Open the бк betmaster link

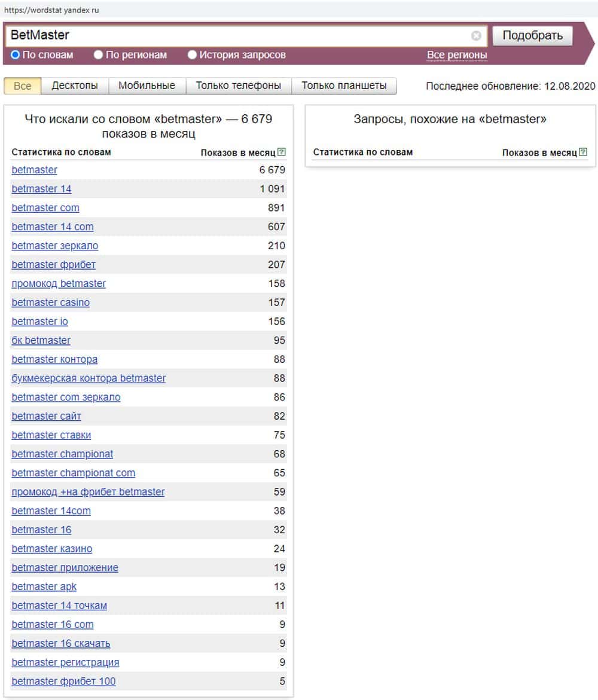point(41,341)
